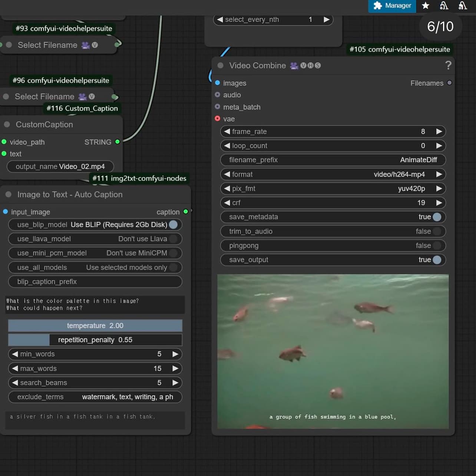Click the vae input connector
Viewport: 476px width, 476px height.
(218, 119)
